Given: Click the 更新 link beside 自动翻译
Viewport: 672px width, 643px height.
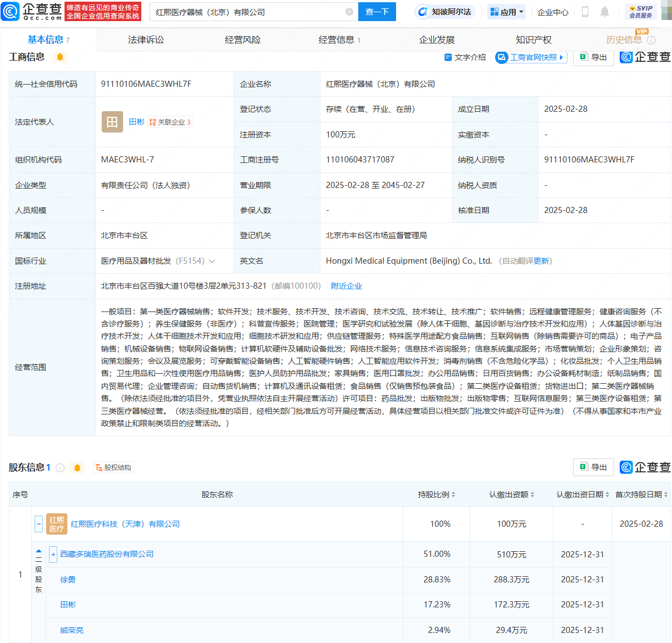Looking at the screenshot, I should pyautogui.click(x=541, y=261).
